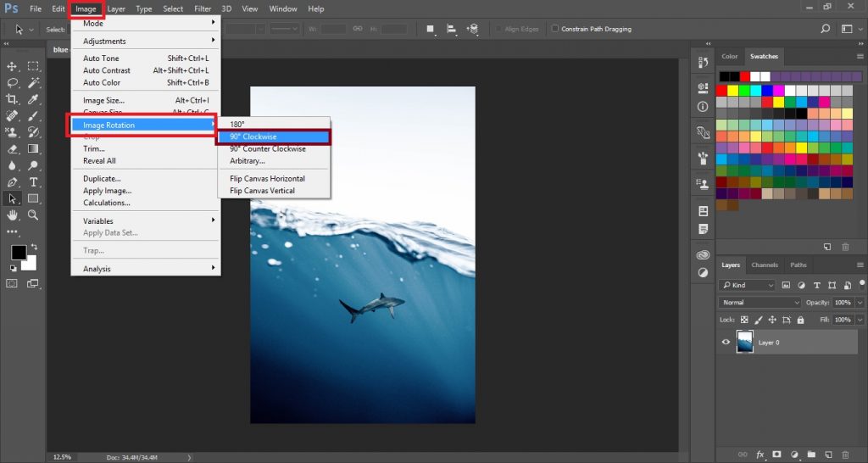Select the Clone Stamp tool
Viewport: 868px width, 463px height.
click(x=12, y=132)
